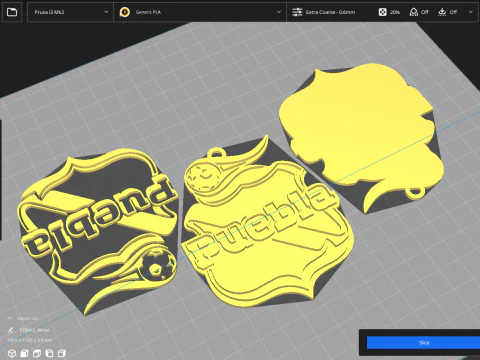This screenshot has width=480, height=360.
Task: Click the job name text field
Action: 34,330
